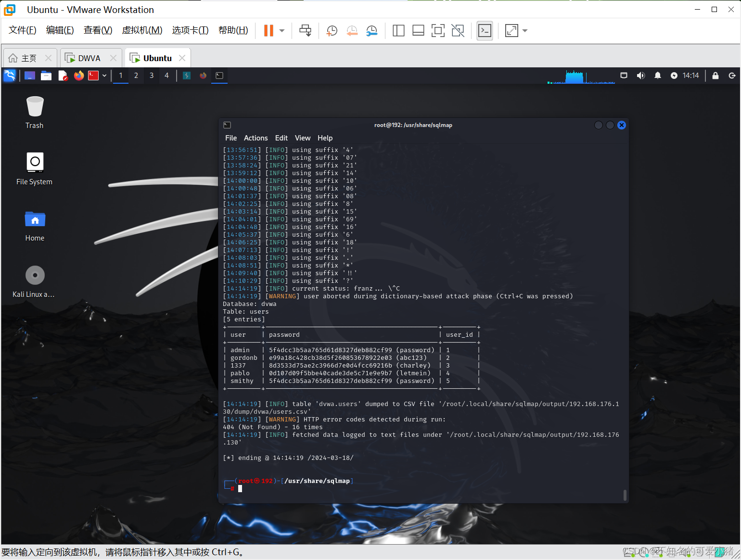Viewport: 741px width, 560px height.
Task: Open the Kali Linux disc icon
Action: (x=35, y=281)
